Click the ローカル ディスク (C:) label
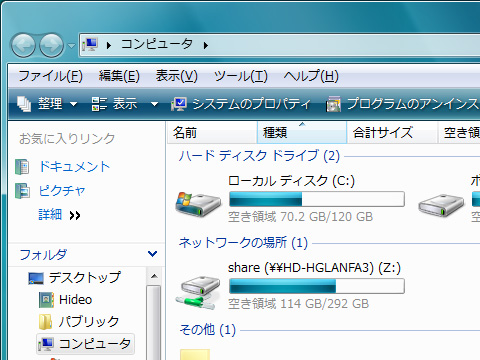 292,181
